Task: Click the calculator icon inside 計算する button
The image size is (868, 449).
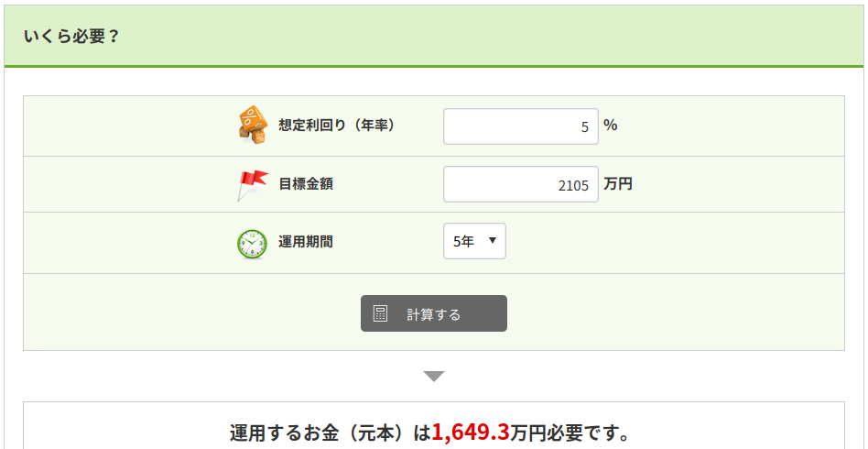Action: coord(380,313)
